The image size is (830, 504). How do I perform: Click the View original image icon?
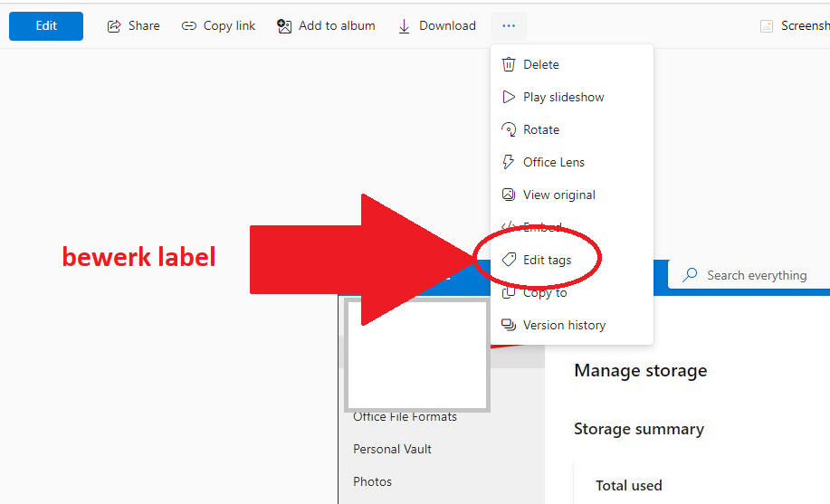click(x=509, y=195)
